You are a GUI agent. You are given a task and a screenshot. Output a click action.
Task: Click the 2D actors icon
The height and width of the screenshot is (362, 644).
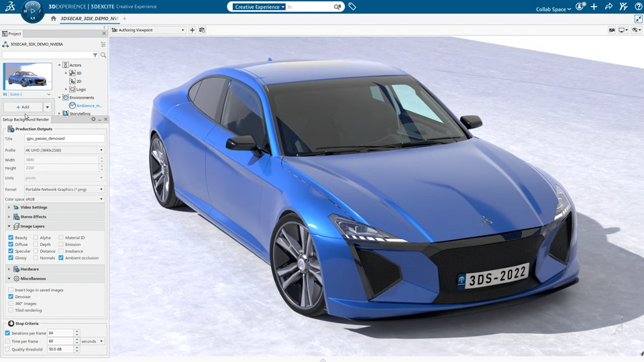click(72, 81)
